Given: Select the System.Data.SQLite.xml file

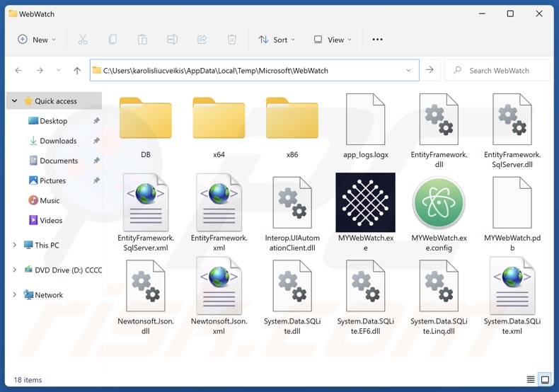Looking at the screenshot, I should pos(512,296).
